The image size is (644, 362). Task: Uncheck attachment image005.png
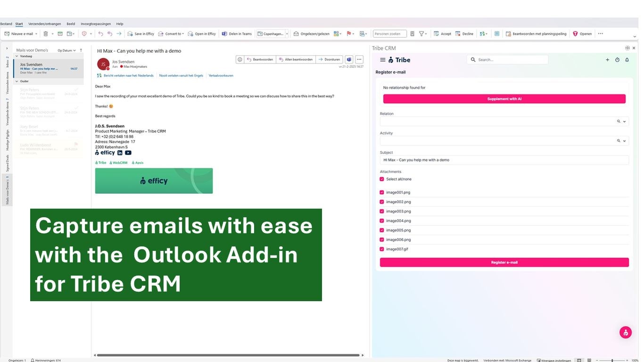click(382, 230)
